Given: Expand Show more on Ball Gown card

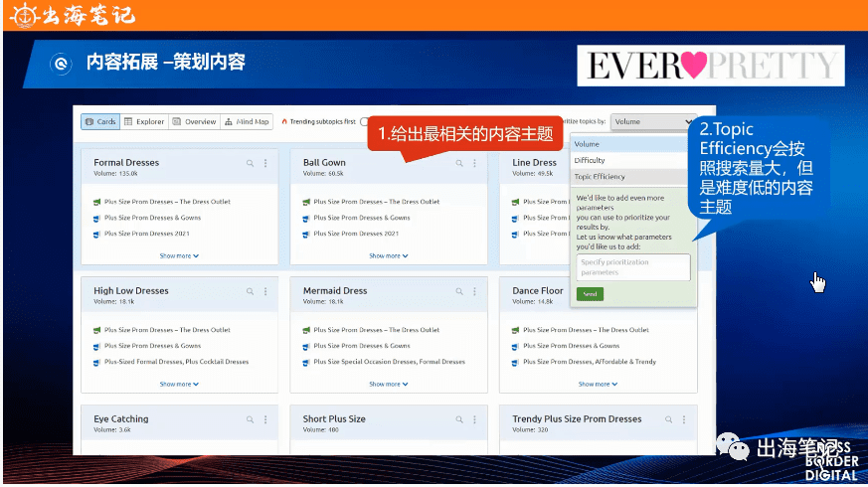Looking at the screenshot, I should [x=389, y=256].
